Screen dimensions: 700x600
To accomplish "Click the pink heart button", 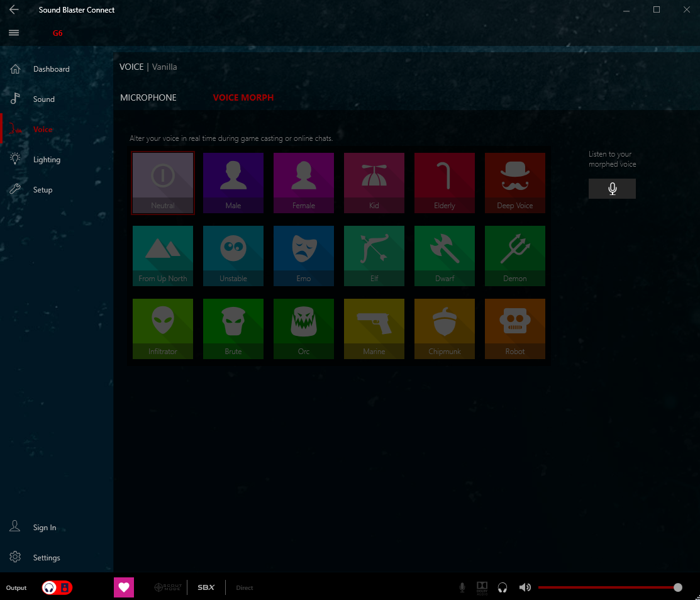I will (124, 587).
